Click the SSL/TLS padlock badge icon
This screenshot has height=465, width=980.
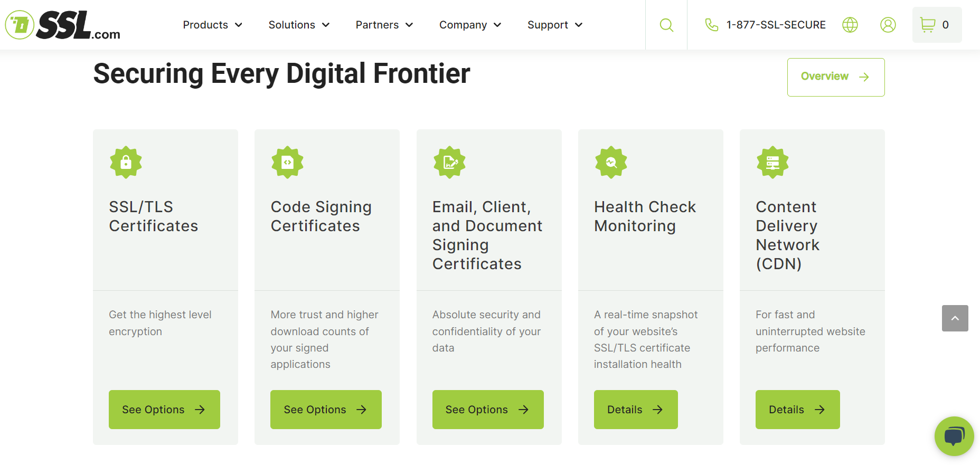(x=126, y=162)
